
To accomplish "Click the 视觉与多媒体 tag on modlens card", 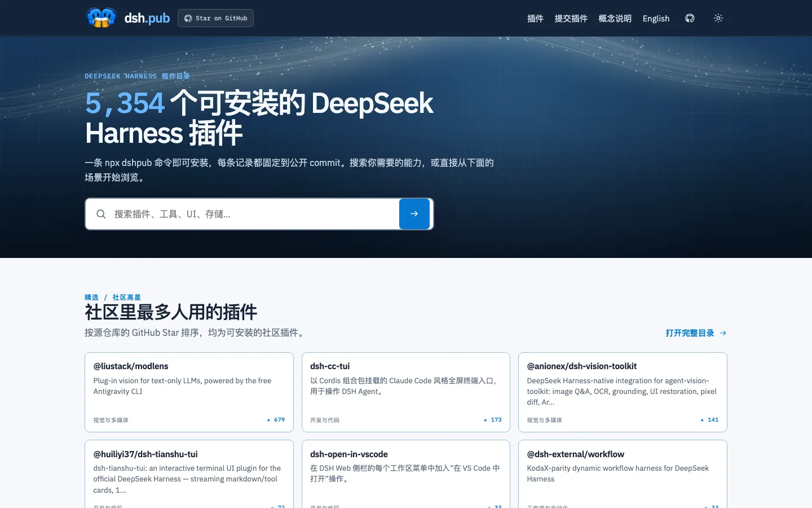I will [111, 421].
